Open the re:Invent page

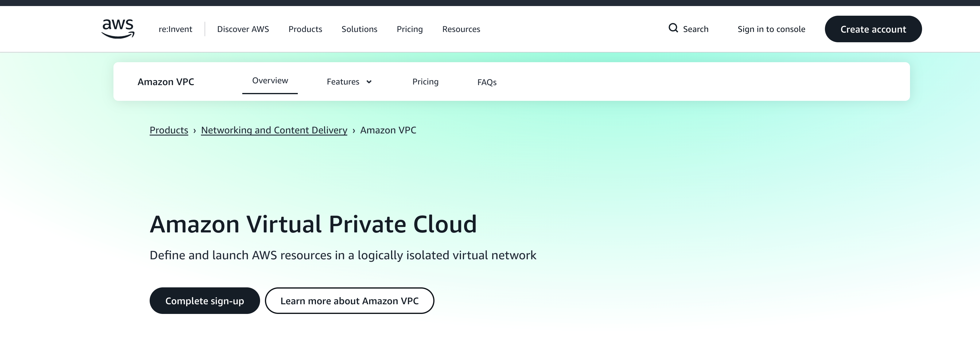175,29
